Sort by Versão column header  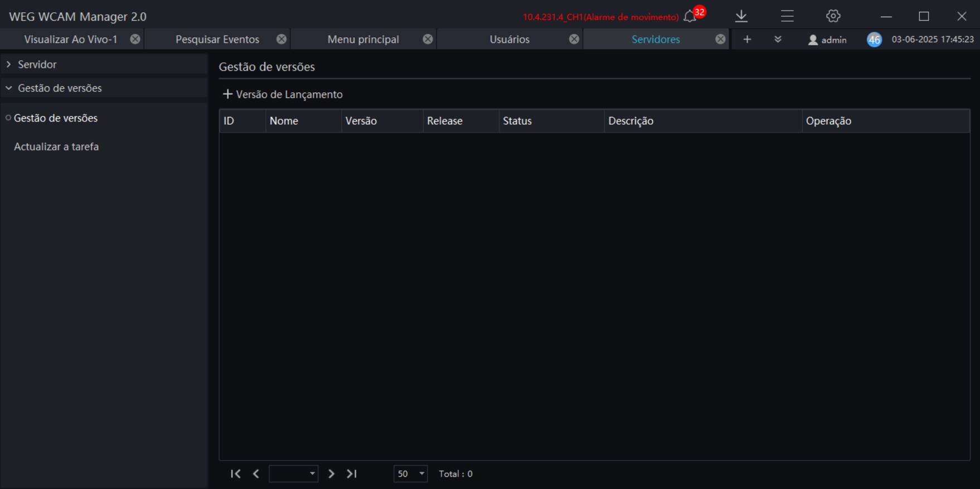click(x=382, y=121)
